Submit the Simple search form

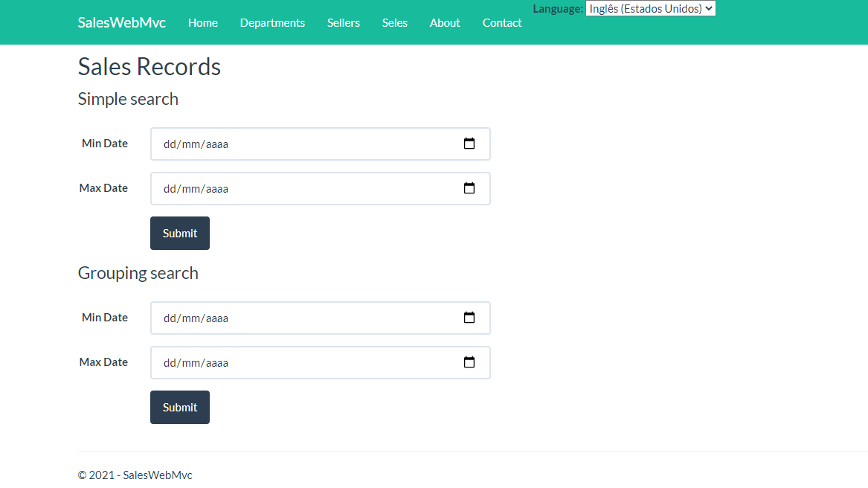coord(179,233)
